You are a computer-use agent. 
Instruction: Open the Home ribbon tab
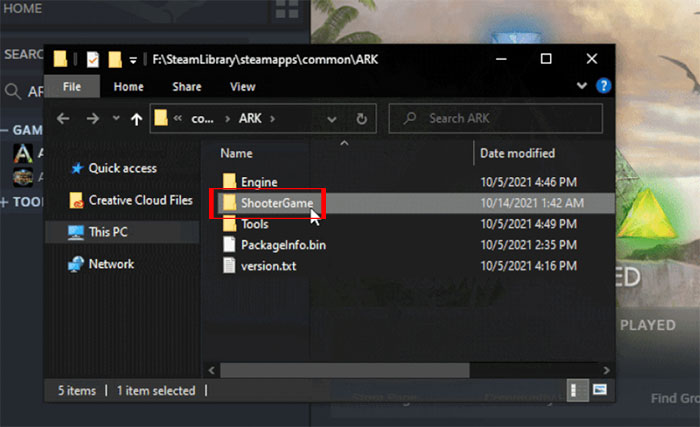pyautogui.click(x=129, y=87)
